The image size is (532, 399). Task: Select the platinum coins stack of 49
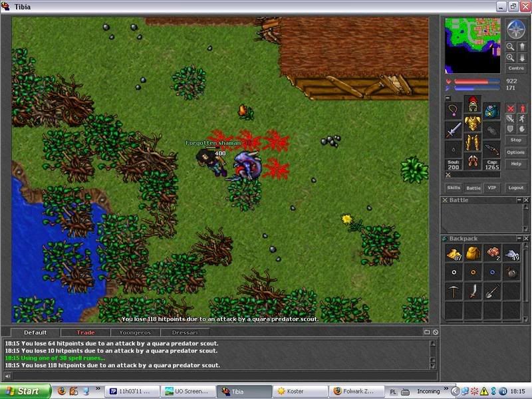pos(511,253)
